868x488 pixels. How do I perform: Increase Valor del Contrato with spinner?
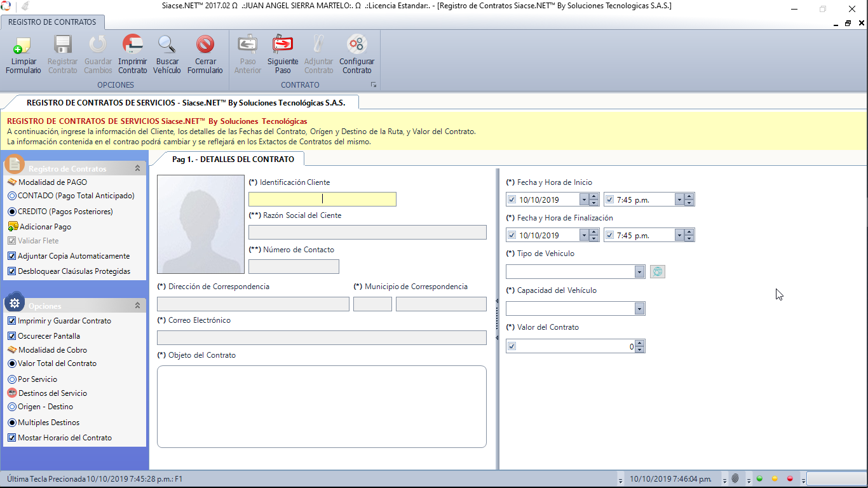640,343
